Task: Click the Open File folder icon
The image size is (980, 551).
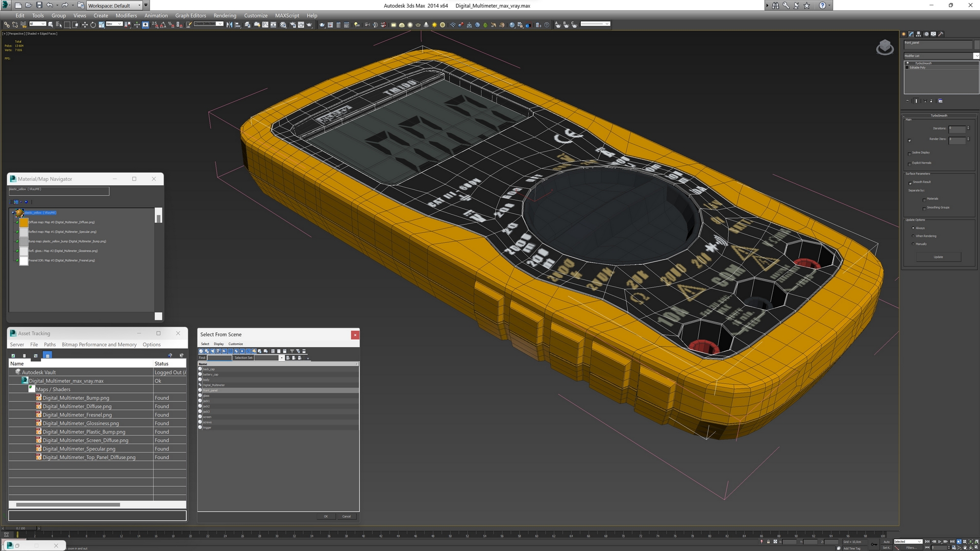Action: 28,5
